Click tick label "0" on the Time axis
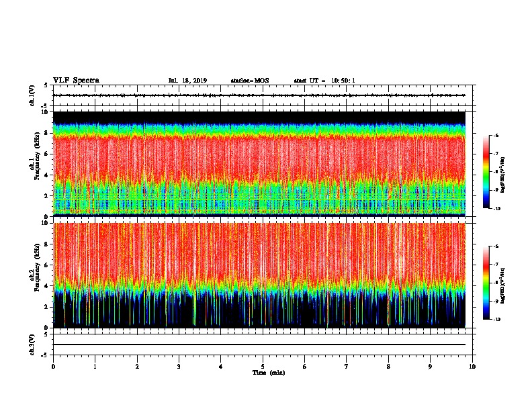The image size is (532, 411). click(53, 367)
